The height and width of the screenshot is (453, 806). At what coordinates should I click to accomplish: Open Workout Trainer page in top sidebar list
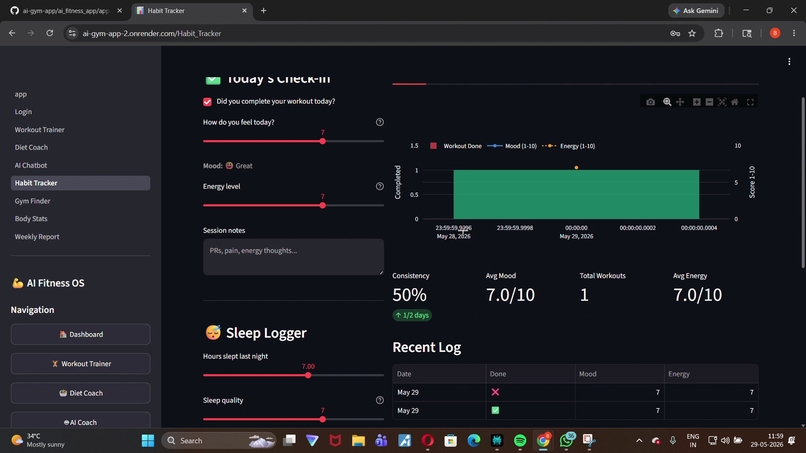pyautogui.click(x=40, y=130)
